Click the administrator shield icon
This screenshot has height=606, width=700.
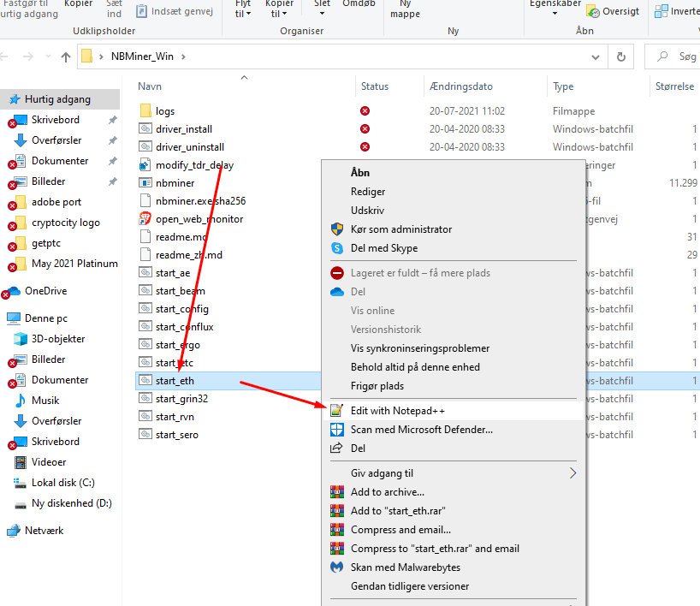tap(337, 229)
